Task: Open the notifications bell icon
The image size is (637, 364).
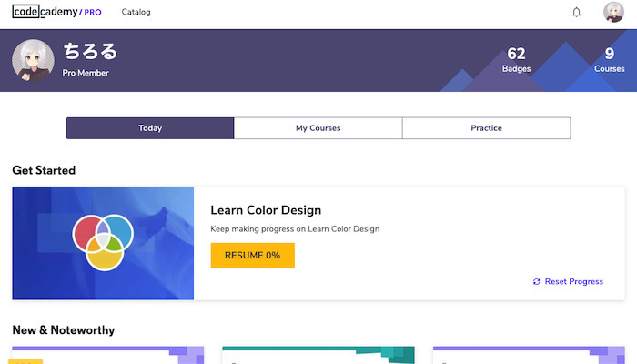Action: 576,12
